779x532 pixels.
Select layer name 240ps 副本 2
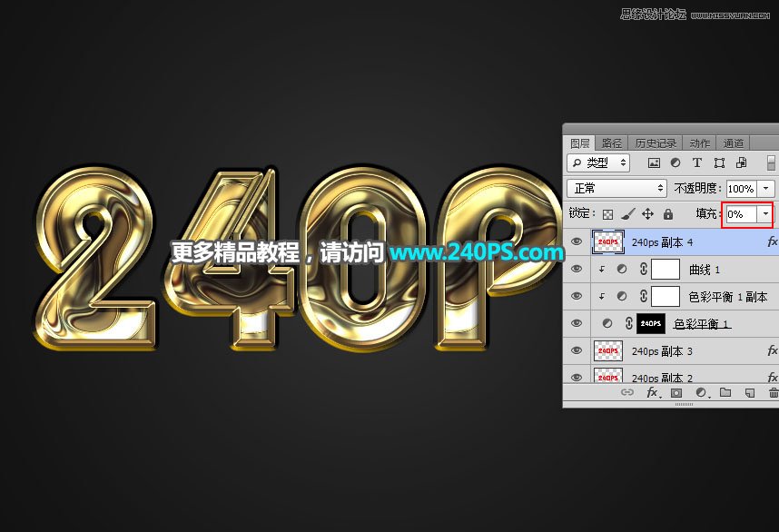[x=662, y=378]
